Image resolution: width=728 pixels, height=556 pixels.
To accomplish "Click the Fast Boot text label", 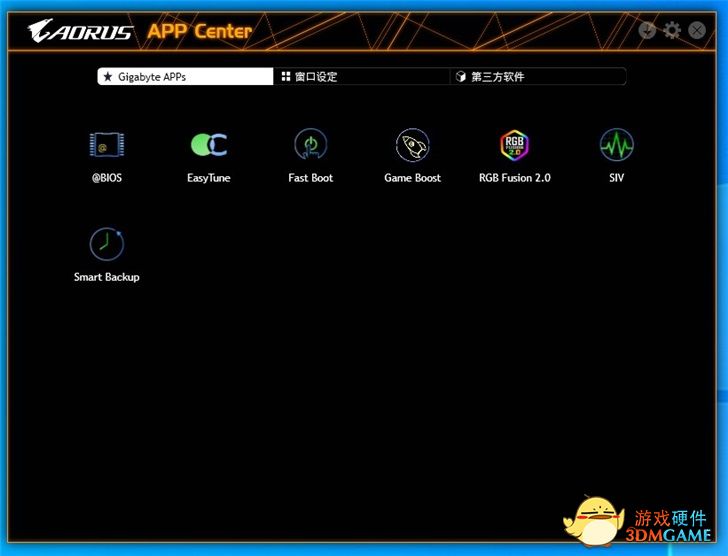I will point(311,178).
